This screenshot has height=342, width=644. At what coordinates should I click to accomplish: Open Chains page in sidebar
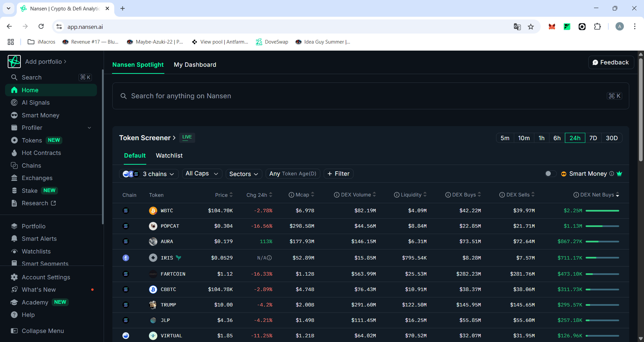click(31, 166)
